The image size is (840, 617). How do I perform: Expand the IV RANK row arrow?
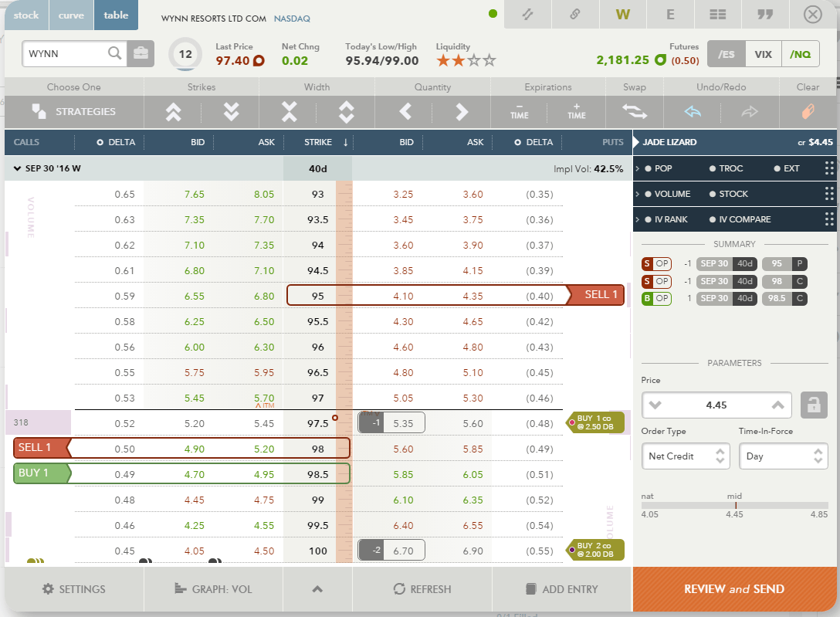(638, 219)
